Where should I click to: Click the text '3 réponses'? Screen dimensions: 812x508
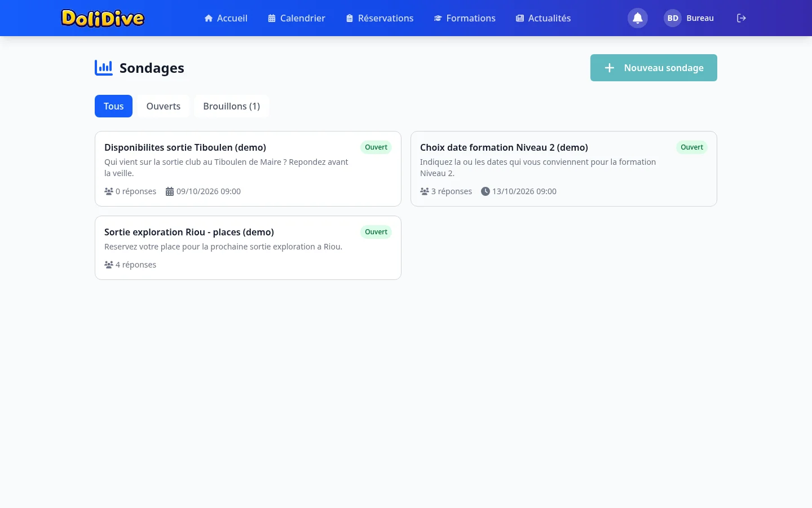452,191
